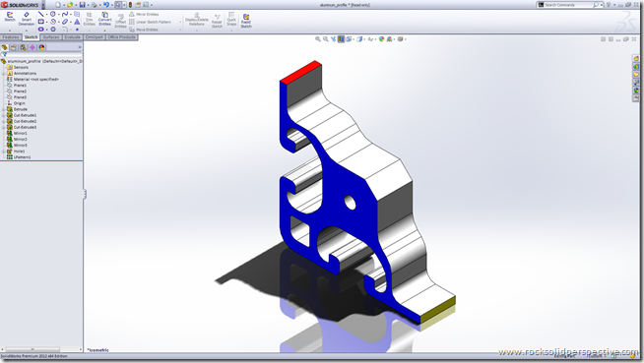The image size is (644, 363).
Task: Switch to the Office Products tab
Action: click(x=121, y=37)
